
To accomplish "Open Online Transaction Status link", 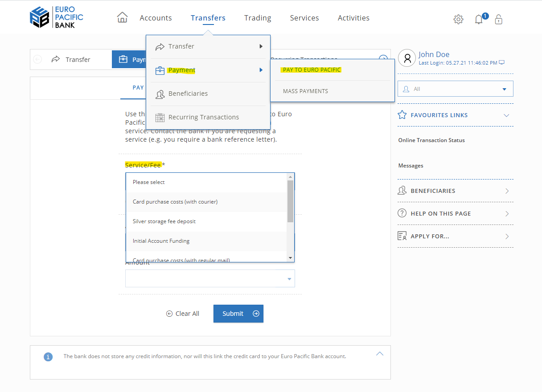I will pyautogui.click(x=431, y=140).
